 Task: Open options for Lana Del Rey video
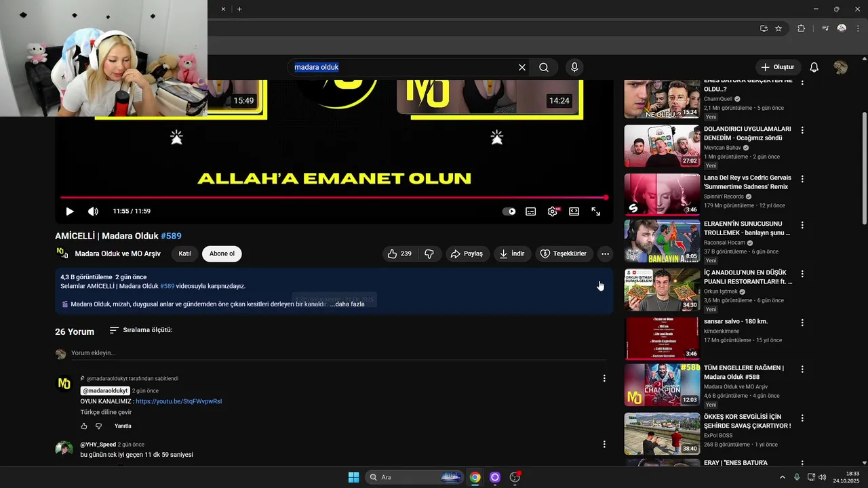pos(802,179)
